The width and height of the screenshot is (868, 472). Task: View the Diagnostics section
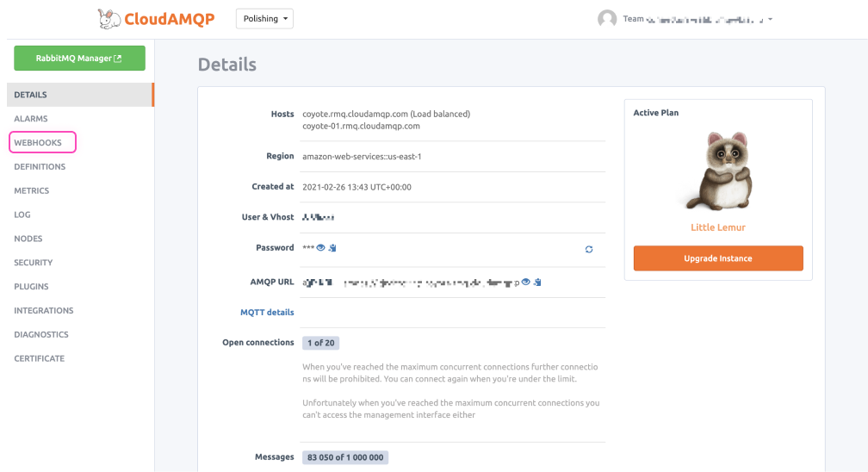[x=40, y=335]
